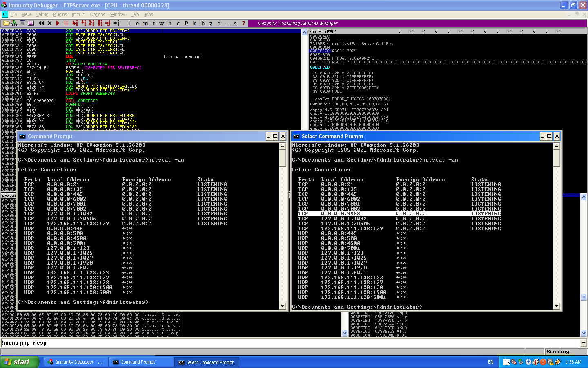Screen dimensions: 588x368
Task: Click the Run program play icon
Action: point(58,23)
